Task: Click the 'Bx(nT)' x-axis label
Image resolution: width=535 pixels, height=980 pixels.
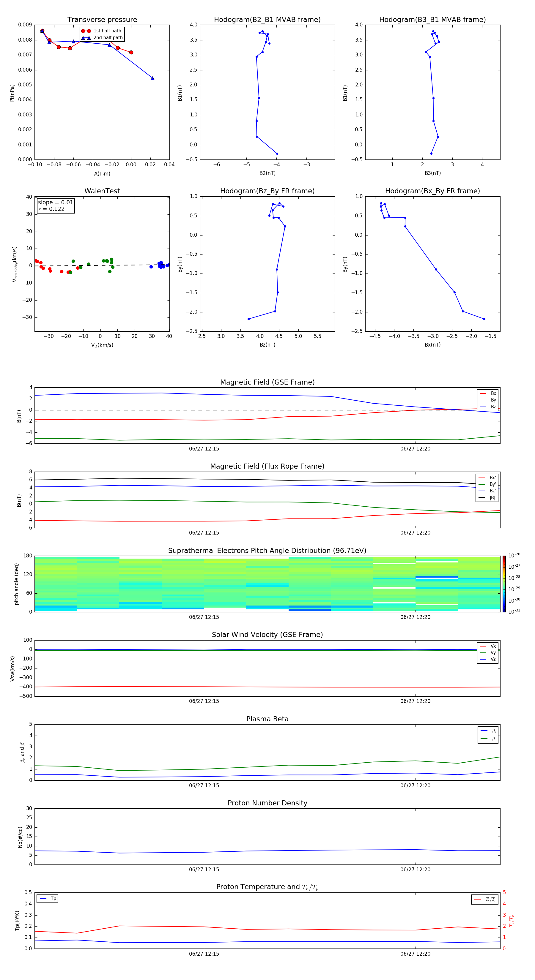Action: [432, 345]
